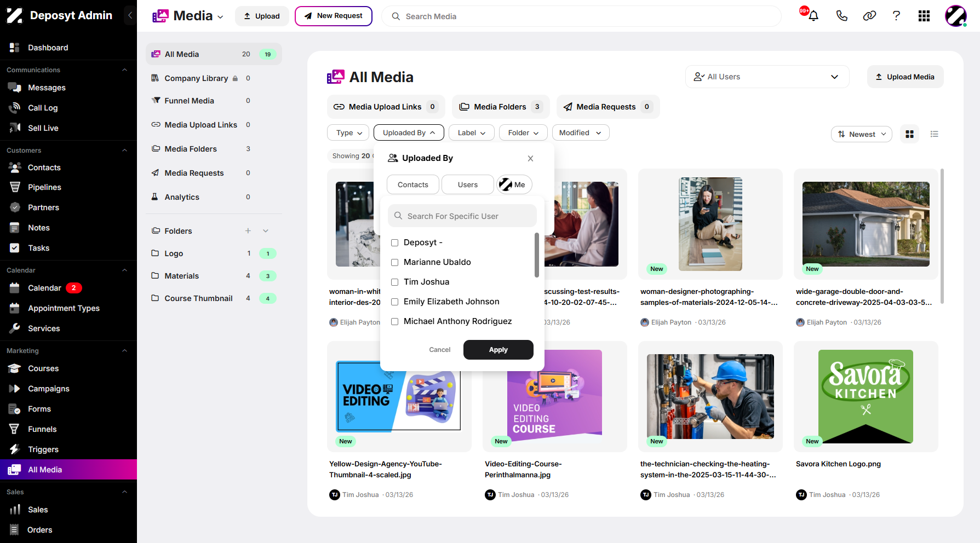Select the Me tab
The height and width of the screenshot is (543, 980).
pyautogui.click(x=514, y=184)
